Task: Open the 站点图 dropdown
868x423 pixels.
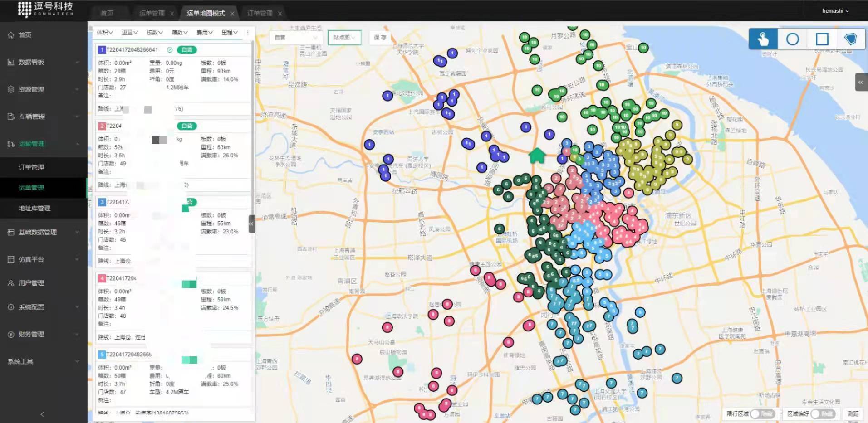Action: tap(344, 38)
